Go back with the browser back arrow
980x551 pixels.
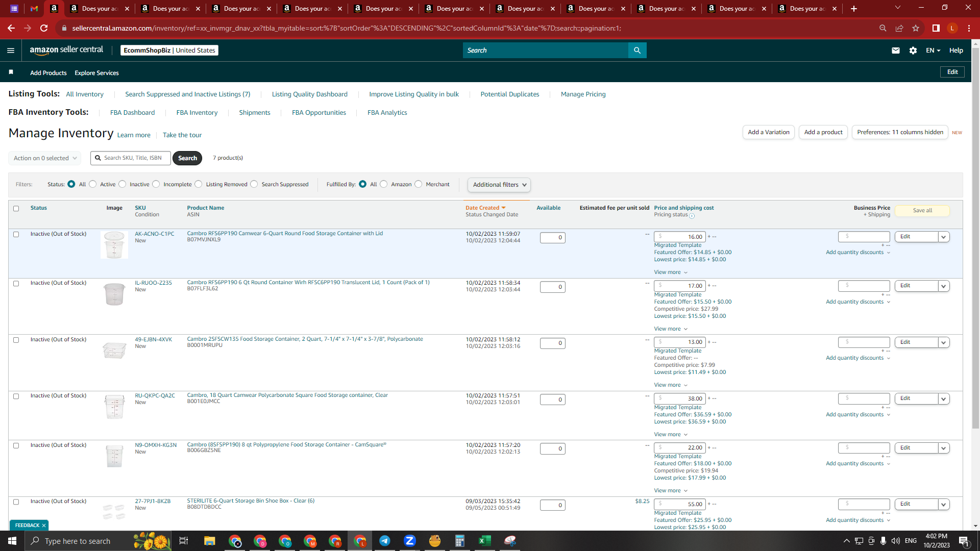11,28
